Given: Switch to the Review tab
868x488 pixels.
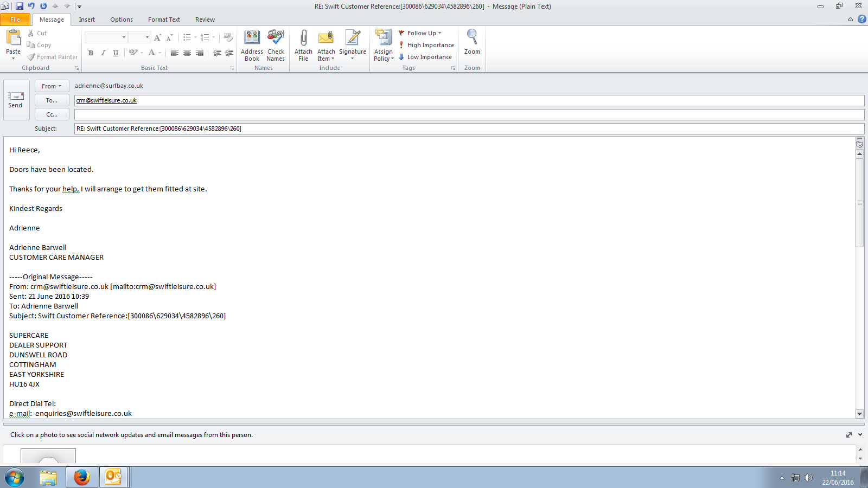Looking at the screenshot, I should click(205, 20).
